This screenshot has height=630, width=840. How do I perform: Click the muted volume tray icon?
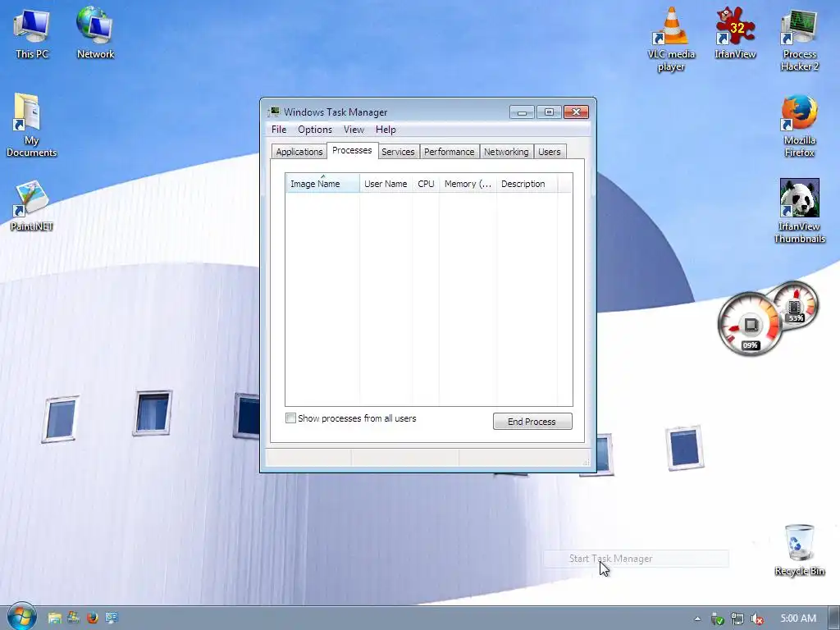click(x=756, y=619)
